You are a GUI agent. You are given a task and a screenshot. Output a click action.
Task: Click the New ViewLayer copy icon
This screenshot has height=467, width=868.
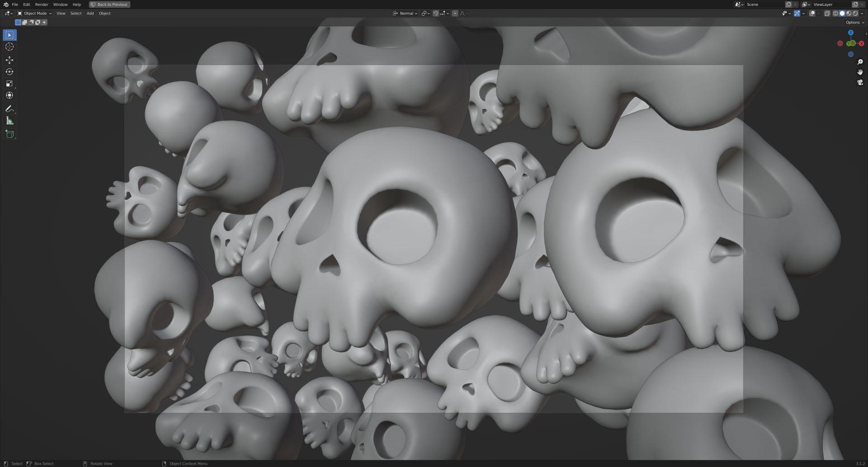(855, 5)
